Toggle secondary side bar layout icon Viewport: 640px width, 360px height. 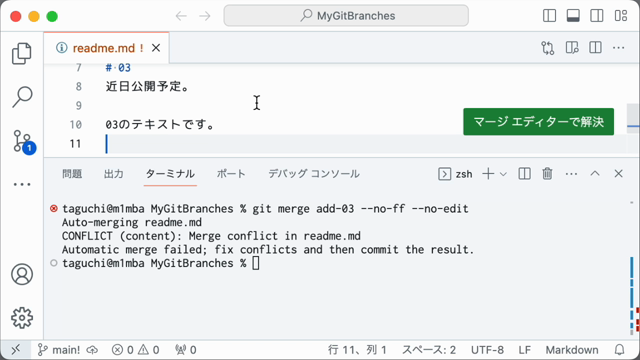pos(597,16)
